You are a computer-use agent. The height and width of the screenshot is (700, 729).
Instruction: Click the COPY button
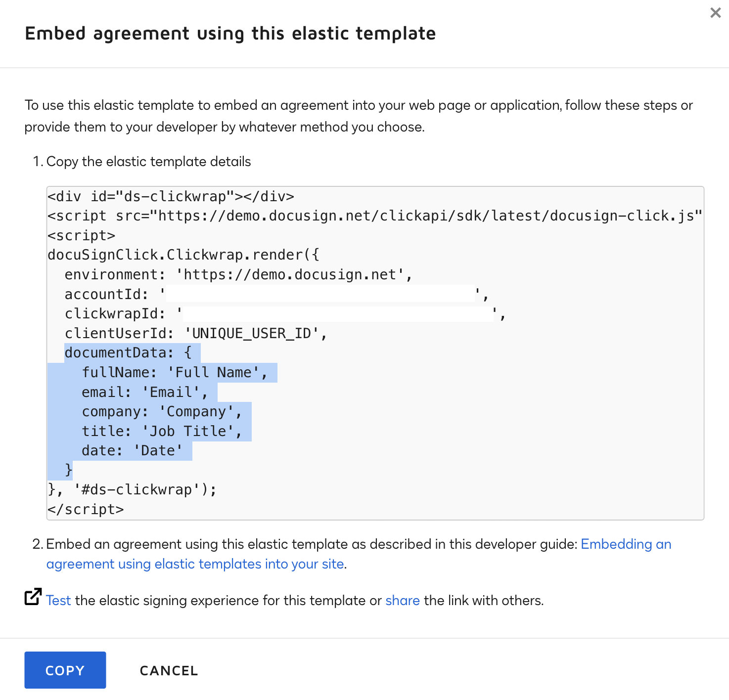(65, 670)
